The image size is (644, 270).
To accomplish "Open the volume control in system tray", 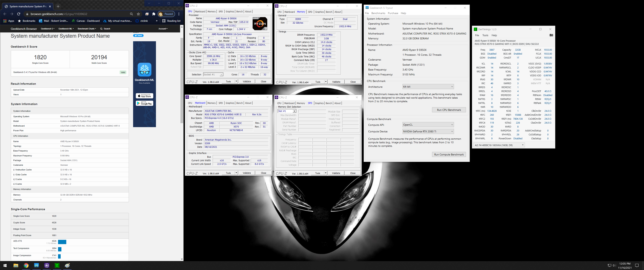I will pos(614,265).
